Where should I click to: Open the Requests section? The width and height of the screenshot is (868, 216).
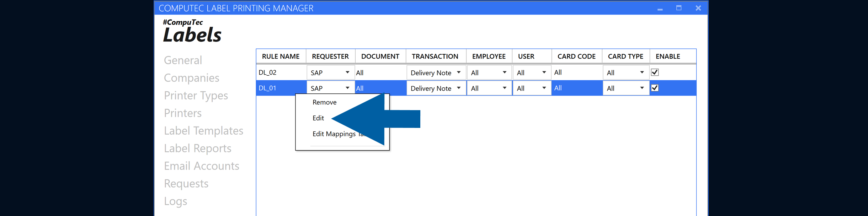(x=186, y=184)
